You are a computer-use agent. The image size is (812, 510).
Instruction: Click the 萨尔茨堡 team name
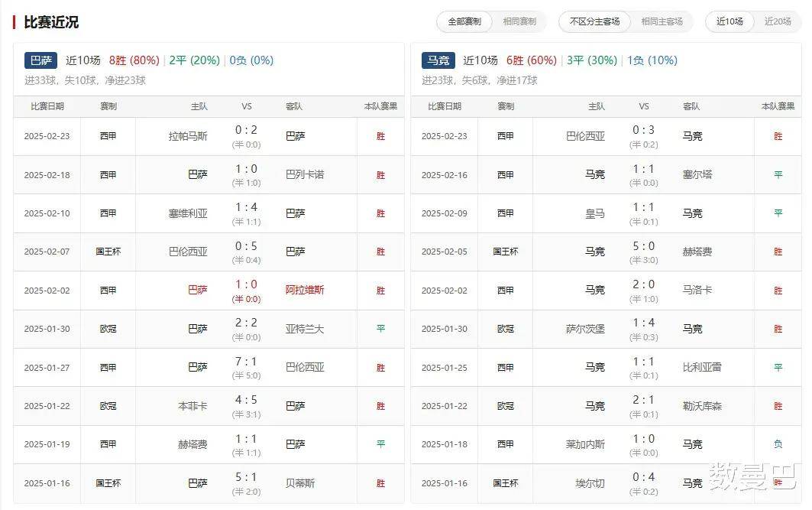click(585, 329)
